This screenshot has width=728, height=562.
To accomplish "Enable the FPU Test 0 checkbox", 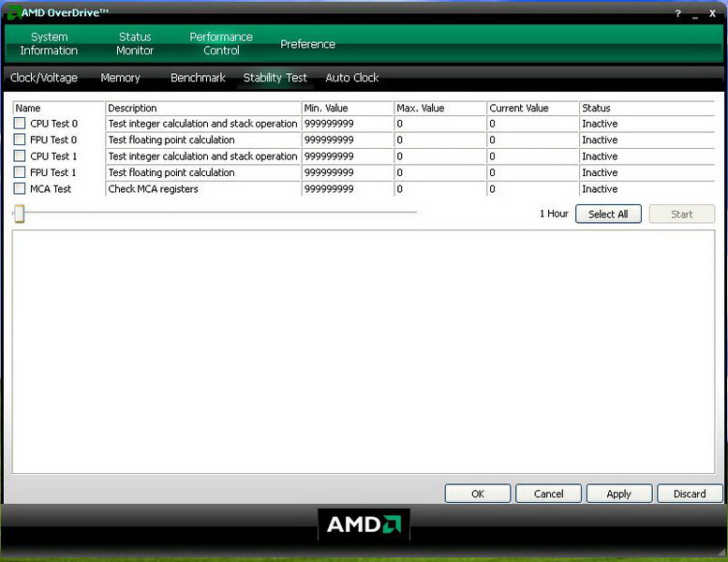I will coord(20,140).
